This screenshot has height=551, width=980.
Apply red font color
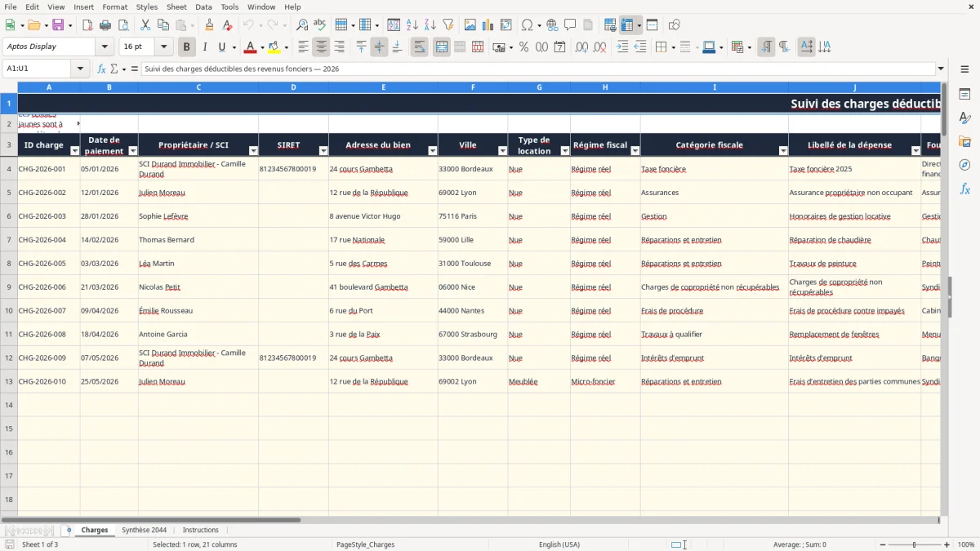pyautogui.click(x=250, y=47)
